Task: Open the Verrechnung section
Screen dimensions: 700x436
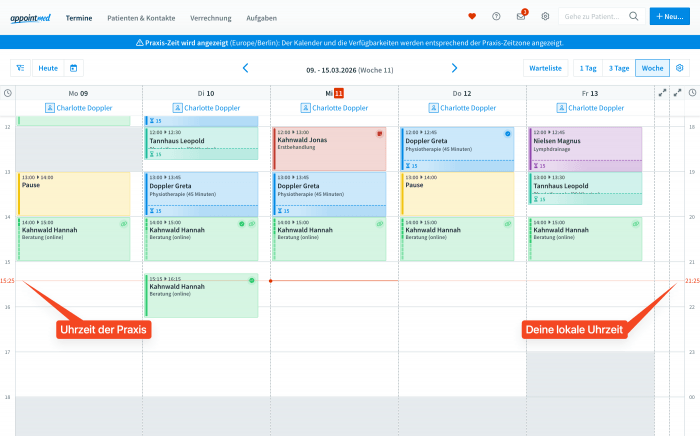Action: pos(211,18)
